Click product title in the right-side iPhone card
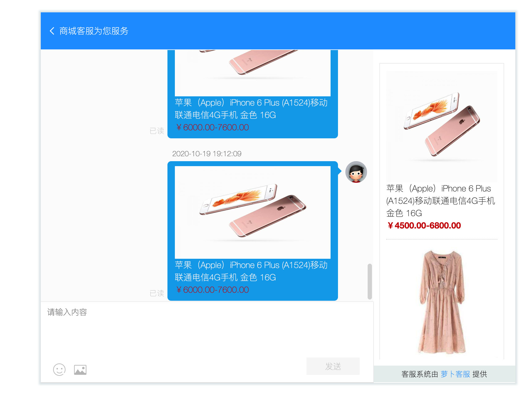The width and height of the screenshot is (532, 394). click(x=441, y=201)
